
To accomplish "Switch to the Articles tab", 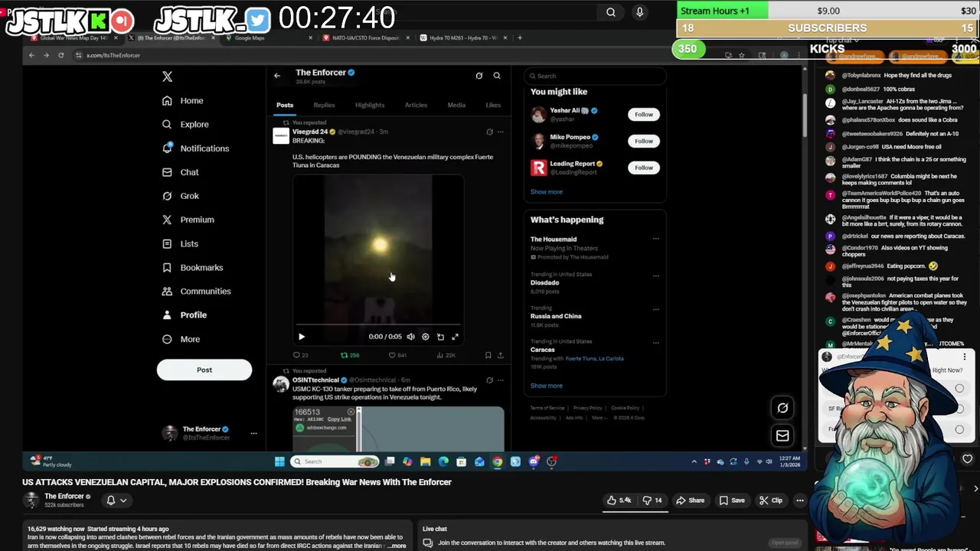I will click(x=416, y=105).
